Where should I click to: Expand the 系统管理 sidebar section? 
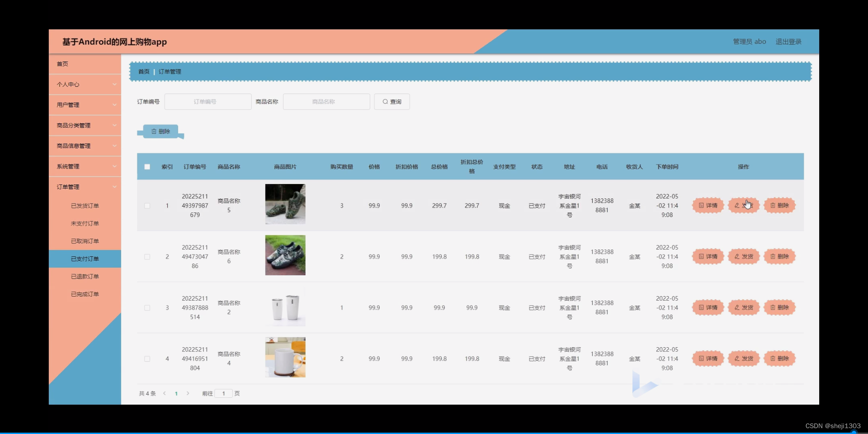coord(85,166)
